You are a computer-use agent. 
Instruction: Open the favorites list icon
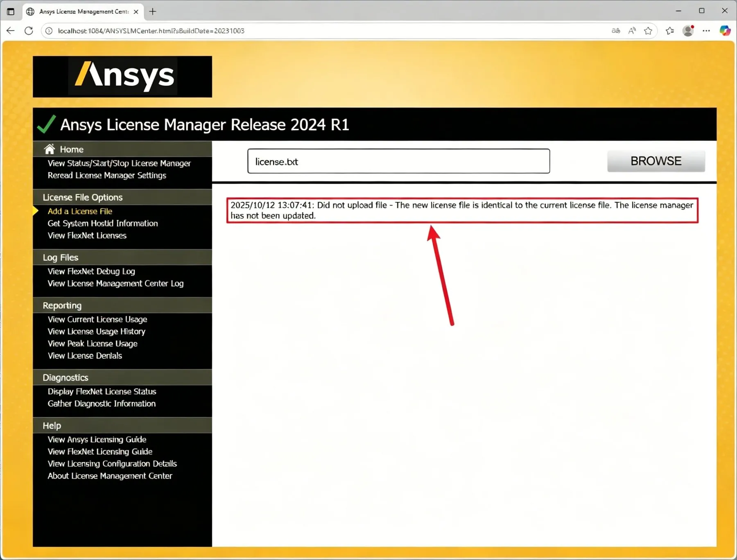point(670,31)
